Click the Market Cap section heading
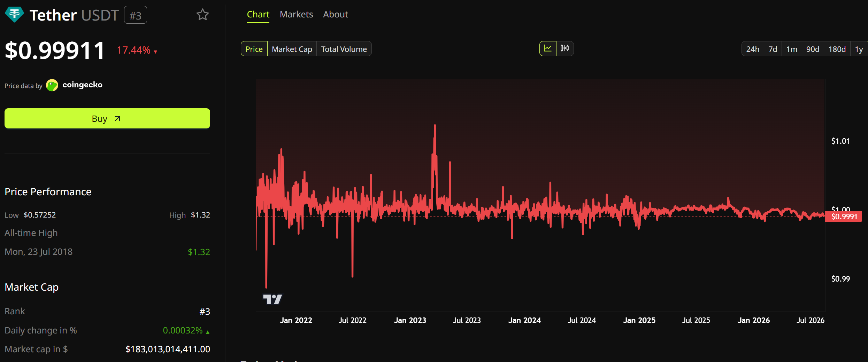The image size is (868, 362). pos(32,287)
